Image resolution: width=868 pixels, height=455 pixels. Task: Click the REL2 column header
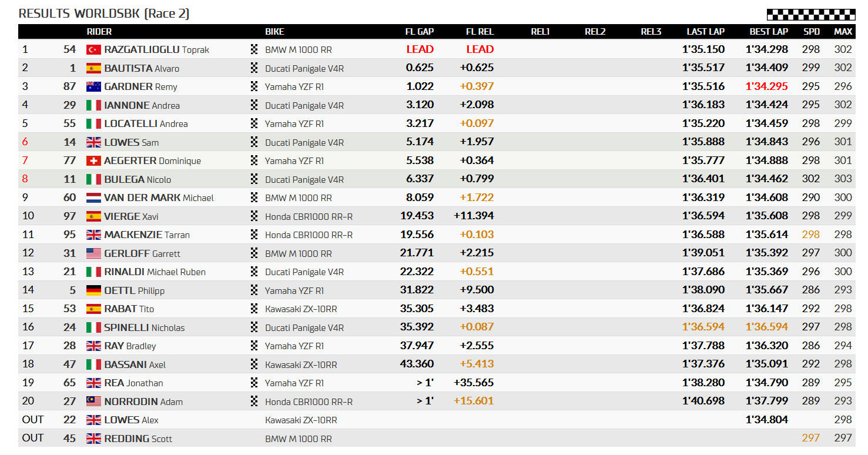point(595,32)
